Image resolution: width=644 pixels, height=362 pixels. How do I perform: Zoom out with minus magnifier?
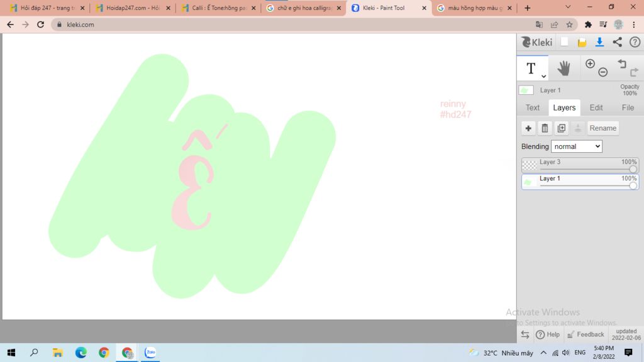[x=603, y=72]
